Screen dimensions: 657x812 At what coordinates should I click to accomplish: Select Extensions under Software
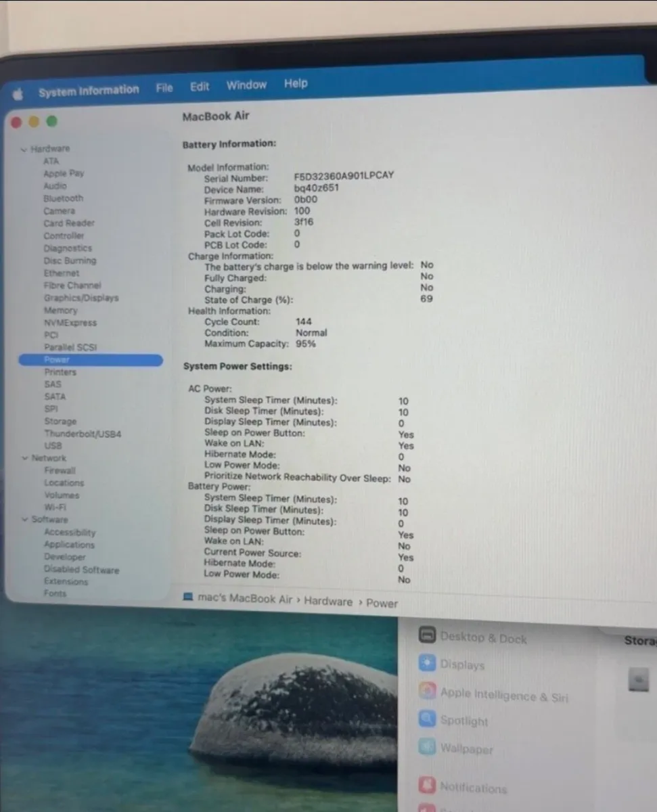[x=66, y=581]
